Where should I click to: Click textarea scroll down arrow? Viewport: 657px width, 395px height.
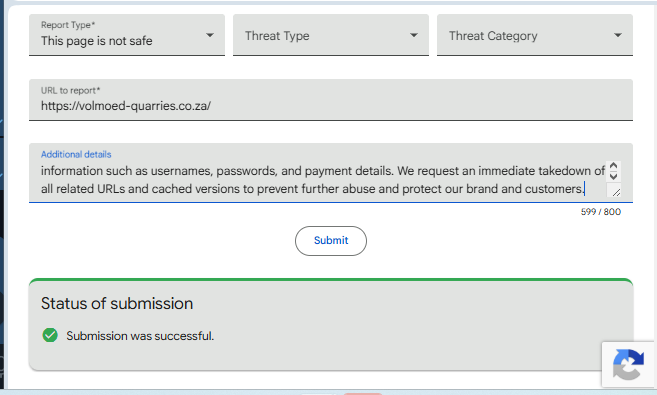point(613,176)
